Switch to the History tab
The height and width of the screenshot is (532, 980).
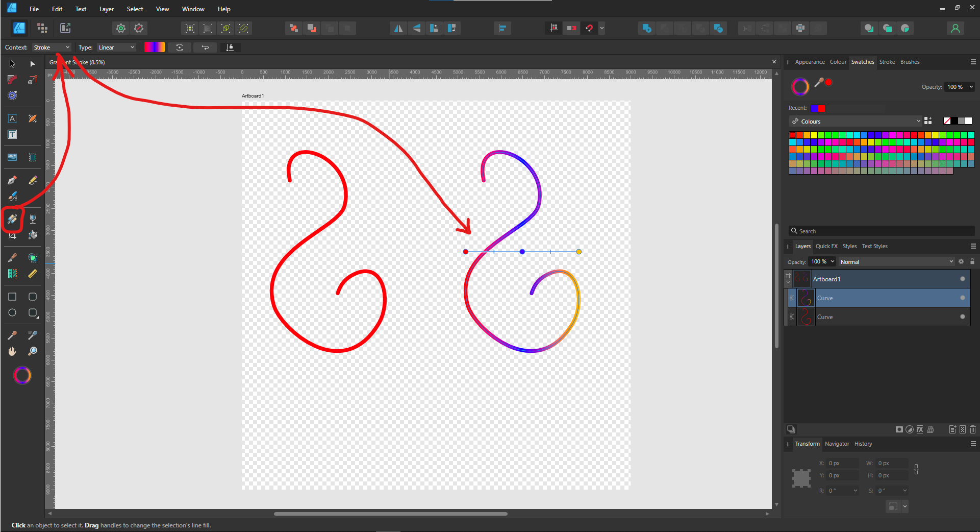863,444
